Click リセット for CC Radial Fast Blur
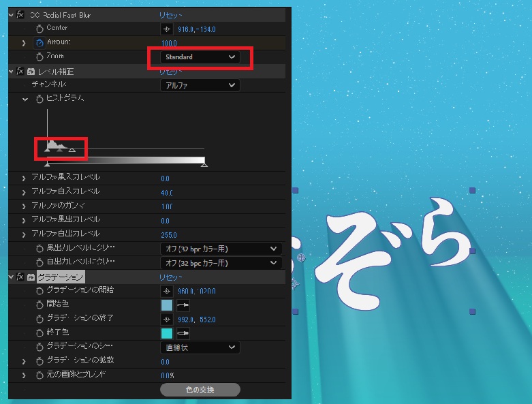532x404 pixels. coord(170,14)
